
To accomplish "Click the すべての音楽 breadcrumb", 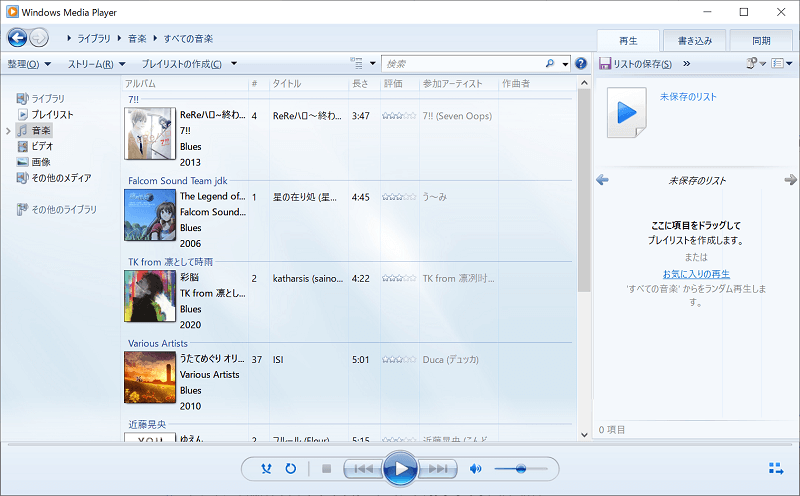I will point(188,39).
